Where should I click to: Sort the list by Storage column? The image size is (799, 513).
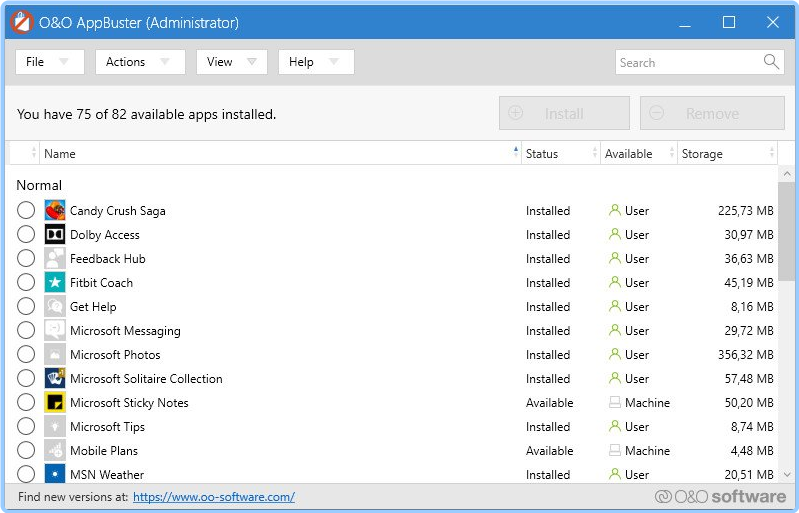723,154
